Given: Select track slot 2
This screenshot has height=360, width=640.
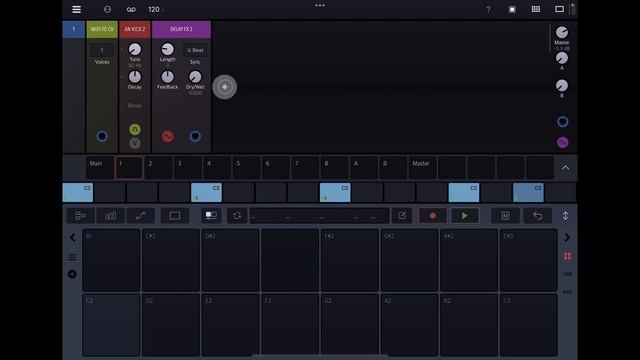Looking at the screenshot, I should point(158,167).
